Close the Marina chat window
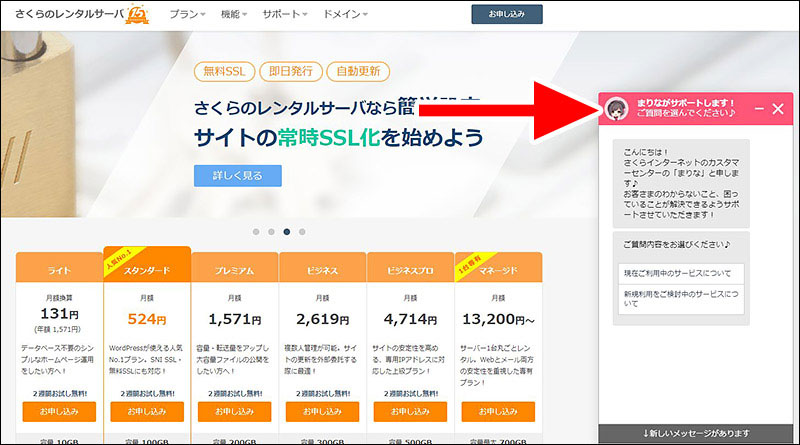Screen dimensions: 800x445 [778, 108]
